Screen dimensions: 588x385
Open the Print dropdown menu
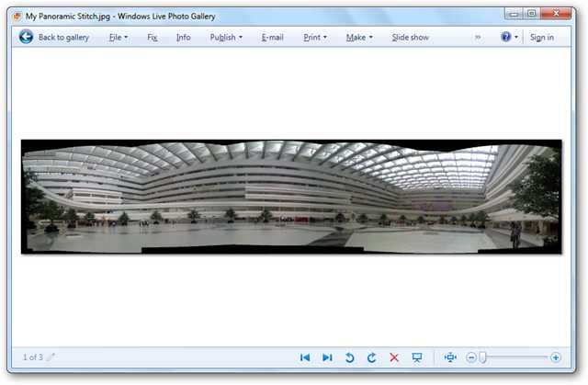(314, 38)
